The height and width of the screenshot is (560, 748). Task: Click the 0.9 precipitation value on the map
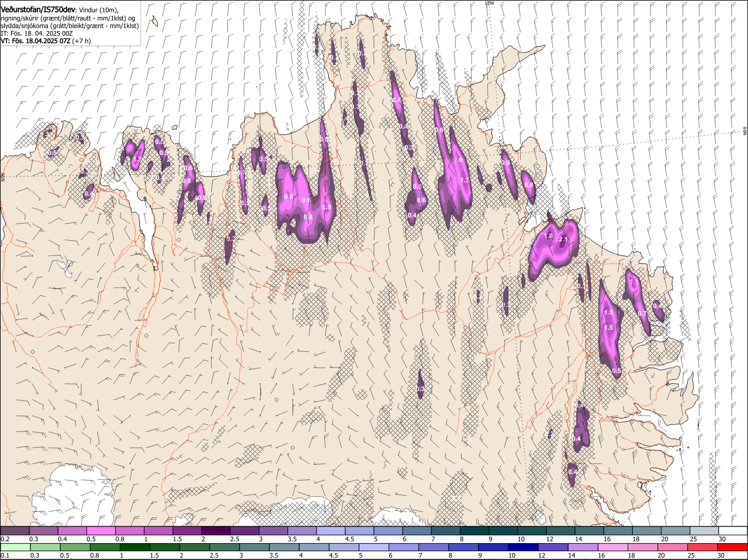327,208
